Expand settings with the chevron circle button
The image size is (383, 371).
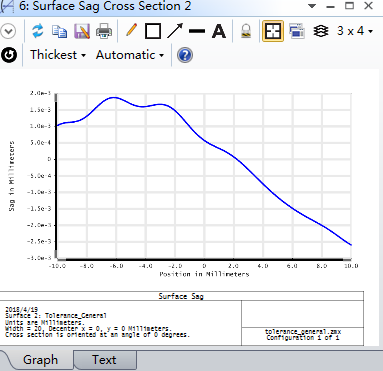point(8,31)
